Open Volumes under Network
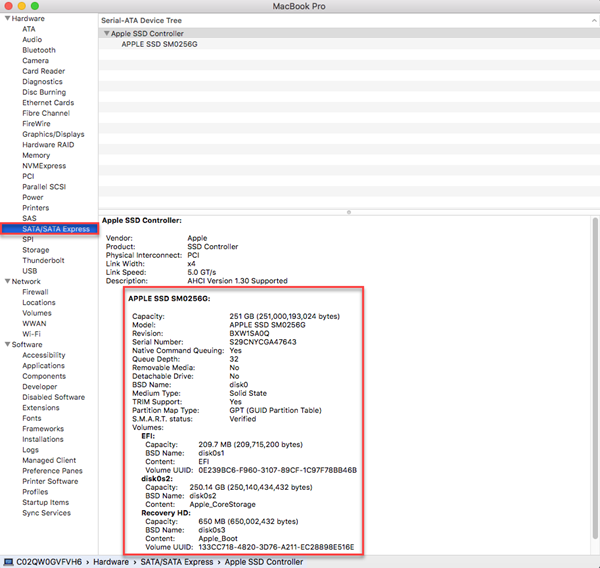Viewport: 600px width, 568px height. (37, 313)
